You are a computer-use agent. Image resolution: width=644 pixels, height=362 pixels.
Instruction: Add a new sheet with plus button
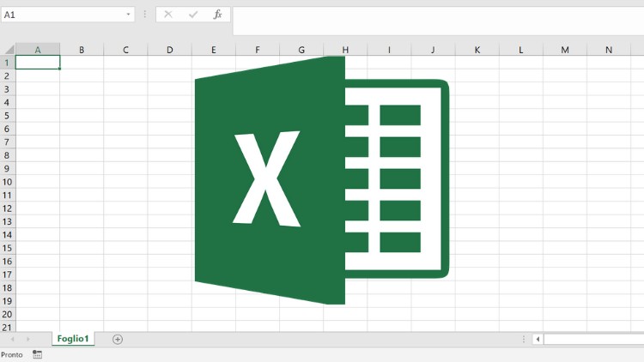(x=118, y=340)
